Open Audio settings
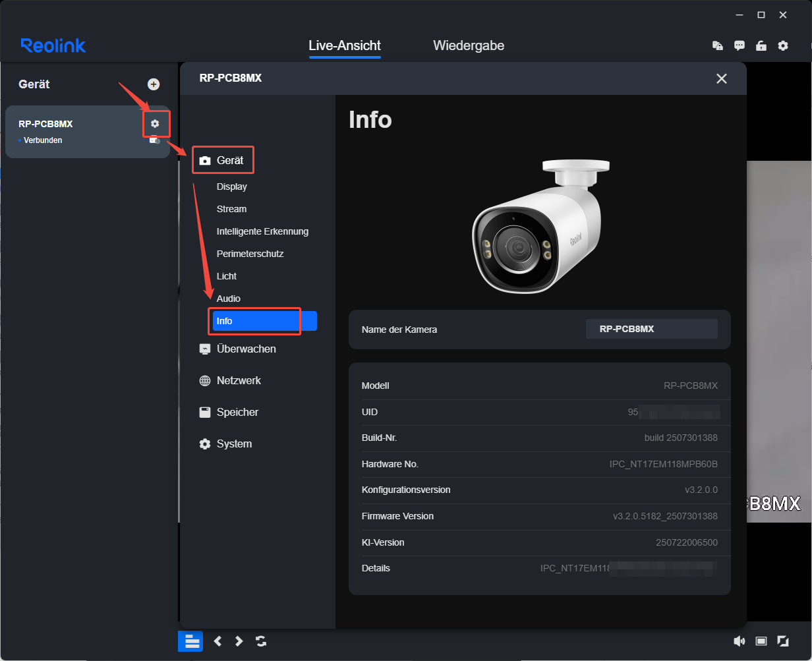Image resolution: width=812 pixels, height=661 pixels. pos(229,299)
